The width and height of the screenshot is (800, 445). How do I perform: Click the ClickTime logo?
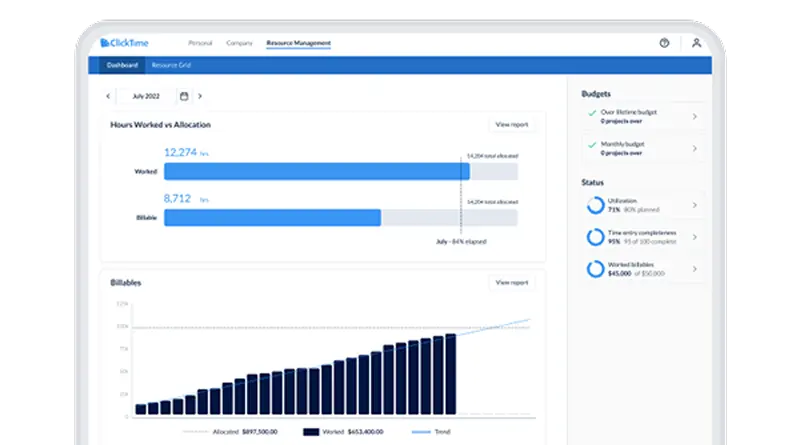click(x=125, y=43)
